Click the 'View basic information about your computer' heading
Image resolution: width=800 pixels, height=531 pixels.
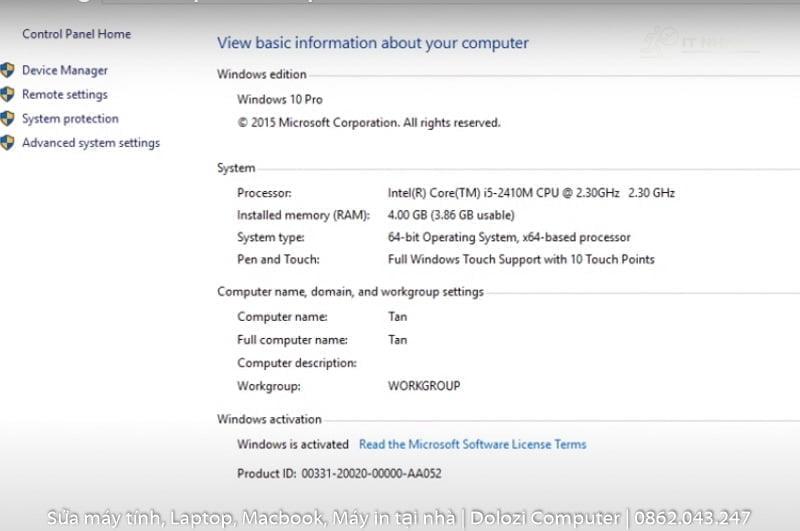(372, 43)
